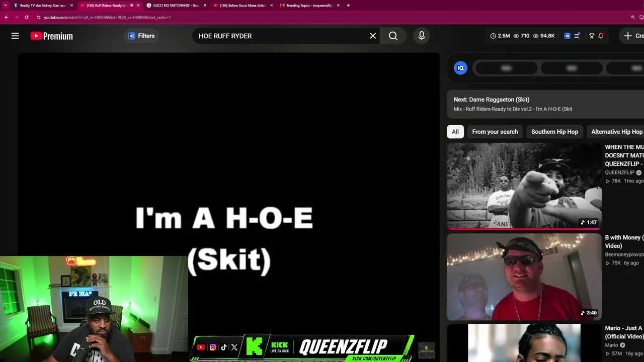Close the Reality TV star Sidney Starr tab
644x362 pixels.
pos(71,6)
